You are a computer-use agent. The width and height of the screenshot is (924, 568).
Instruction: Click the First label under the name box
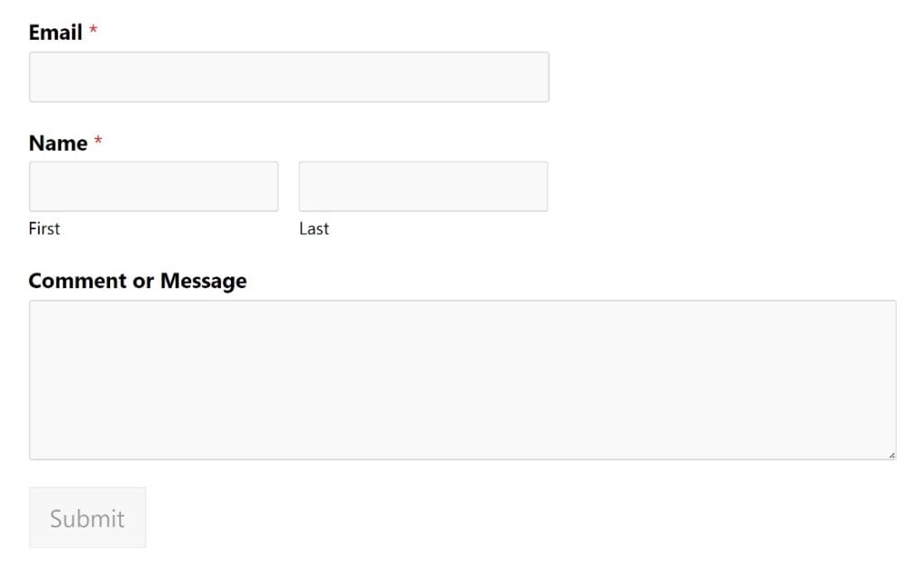pyautogui.click(x=44, y=228)
